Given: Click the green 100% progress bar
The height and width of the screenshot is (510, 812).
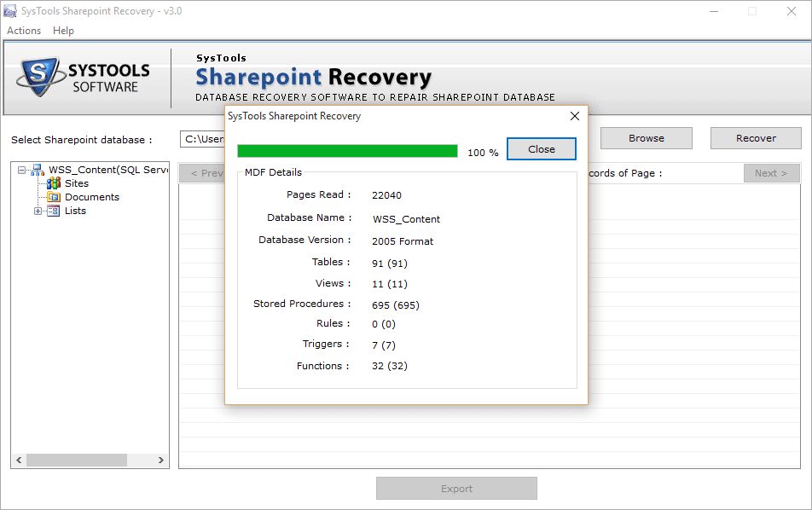Looking at the screenshot, I should coord(347,151).
